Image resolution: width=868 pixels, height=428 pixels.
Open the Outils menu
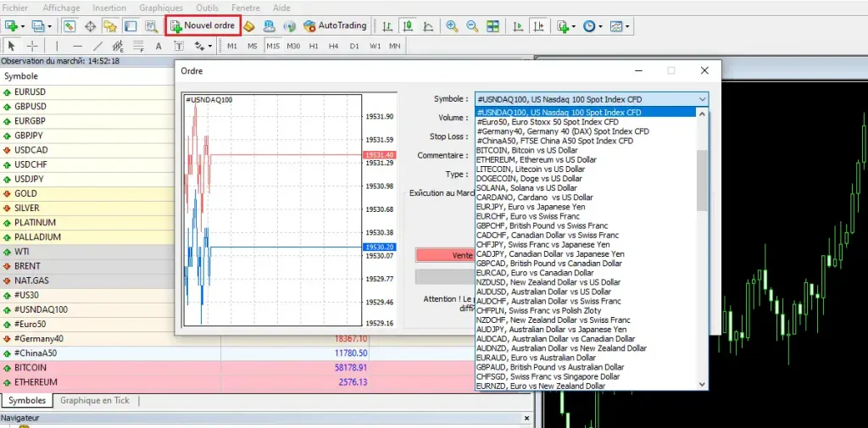click(207, 8)
